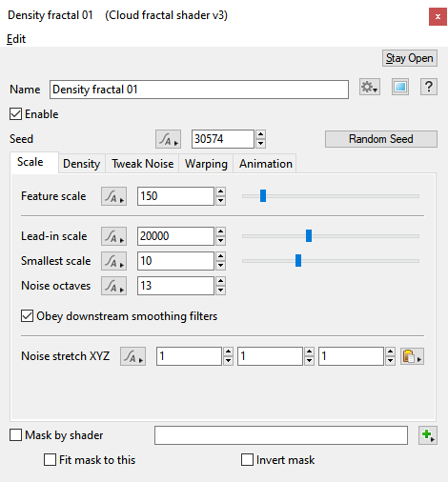Screen dimensions: 448x482
Task: Click the Seed value field 30574
Action: click(223, 139)
